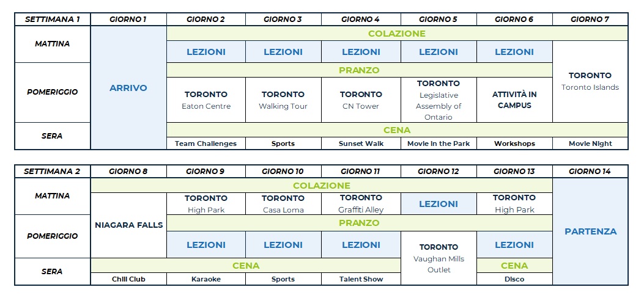This screenshot has height=298, width=644.
Task: Click the Casa Loma morning cell
Action: pyautogui.click(x=283, y=204)
